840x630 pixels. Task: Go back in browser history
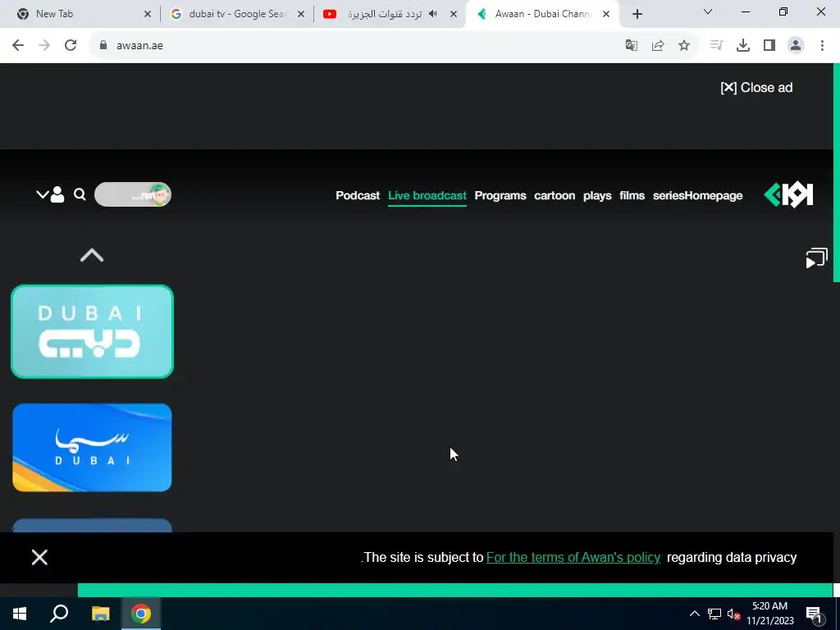pos(18,46)
